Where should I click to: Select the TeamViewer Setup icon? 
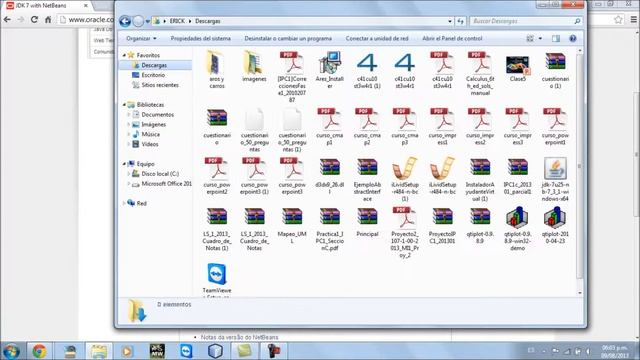216,274
